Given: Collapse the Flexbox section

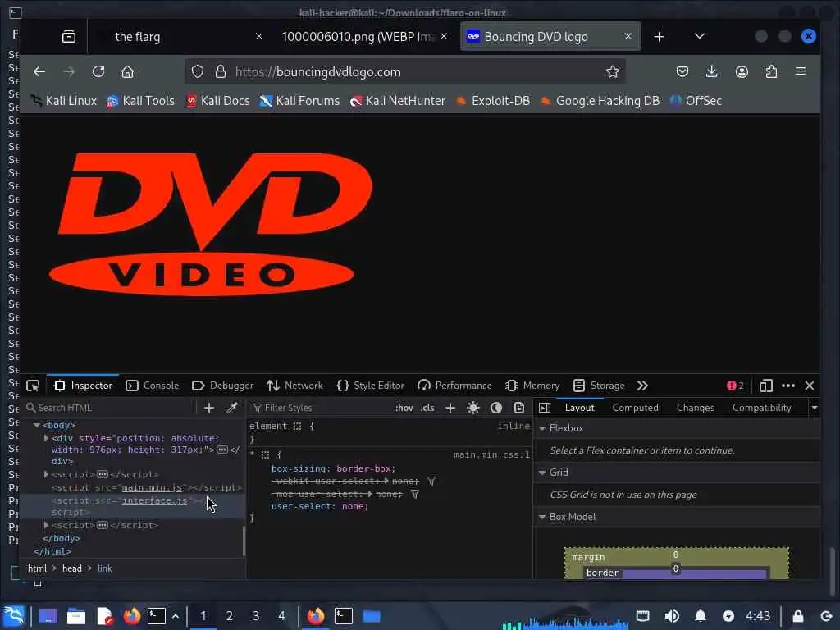Looking at the screenshot, I should point(542,428).
